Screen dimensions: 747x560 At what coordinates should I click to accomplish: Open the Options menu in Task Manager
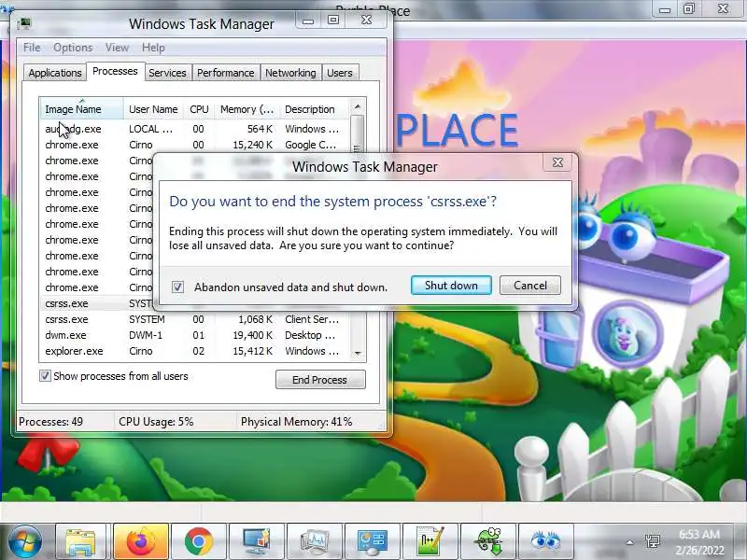click(73, 48)
